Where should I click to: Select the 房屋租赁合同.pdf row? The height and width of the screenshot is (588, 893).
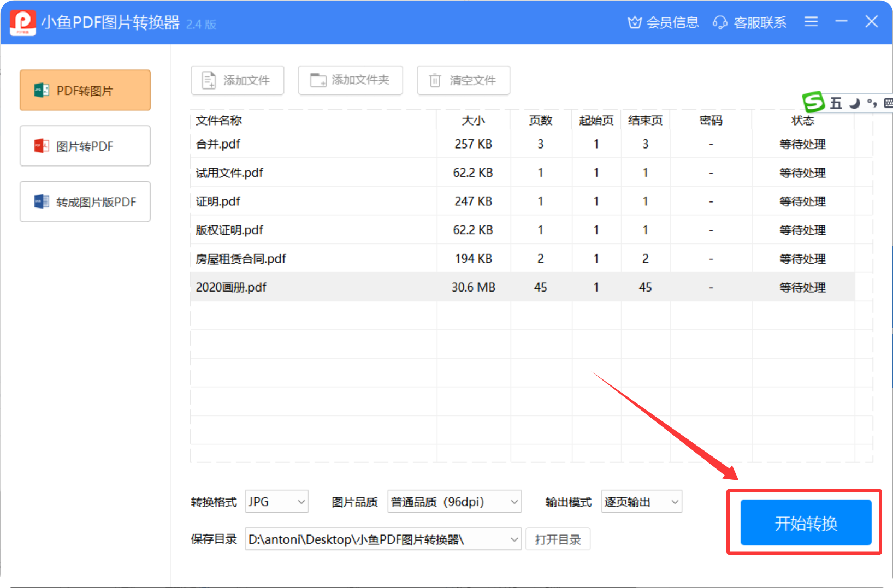(241, 259)
